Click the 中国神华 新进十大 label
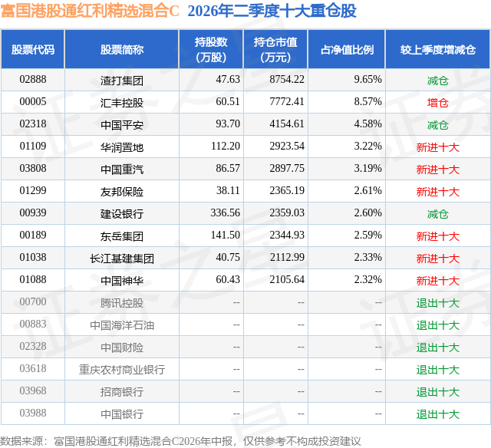The width and height of the screenshot is (491, 448). [x=438, y=281]
